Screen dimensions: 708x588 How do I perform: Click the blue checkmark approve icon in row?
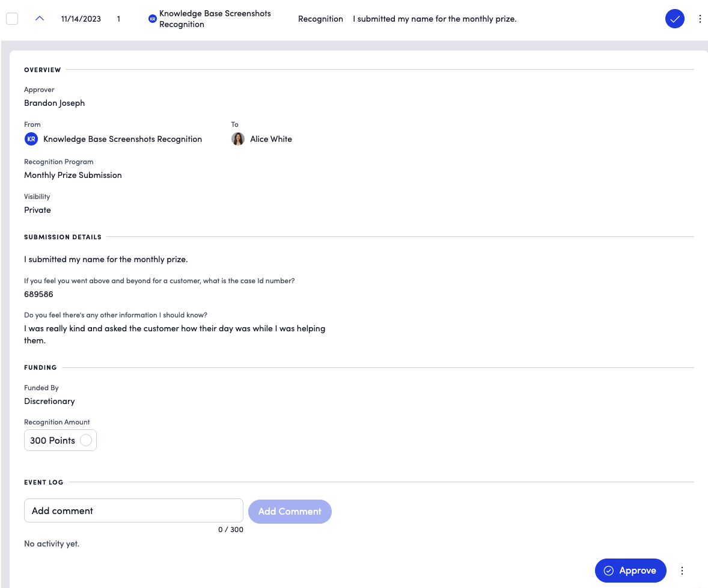[674, 19]
